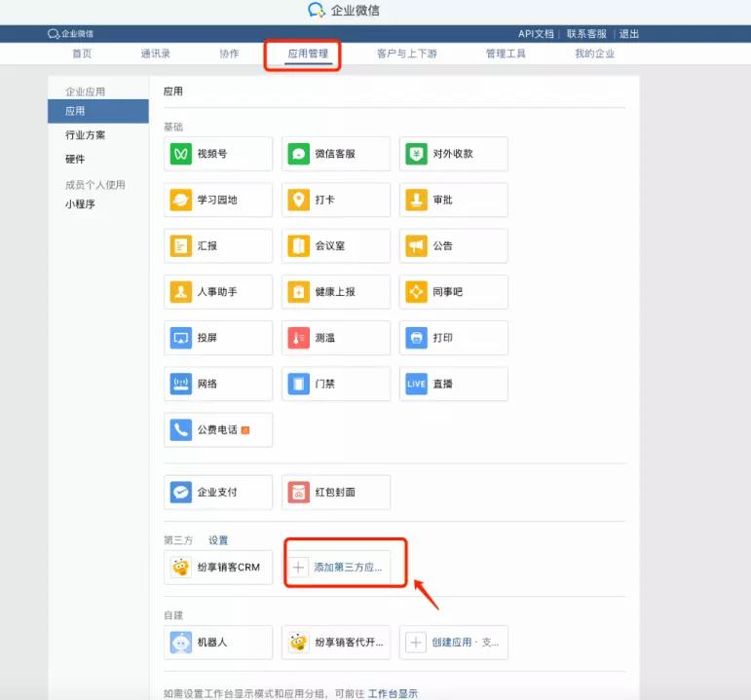Select 小程序 in the left sidebar
The height and width of the screenshot is (700, 751).
(80, 204)
